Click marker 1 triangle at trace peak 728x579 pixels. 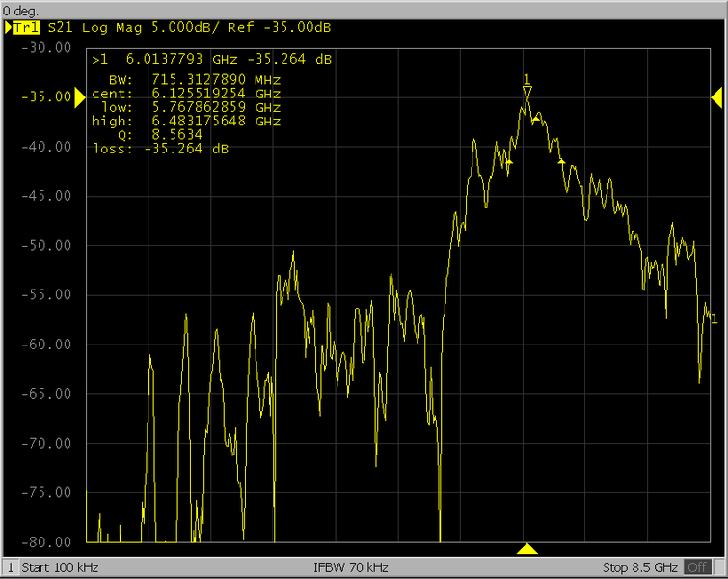click(x=526, y=93)
